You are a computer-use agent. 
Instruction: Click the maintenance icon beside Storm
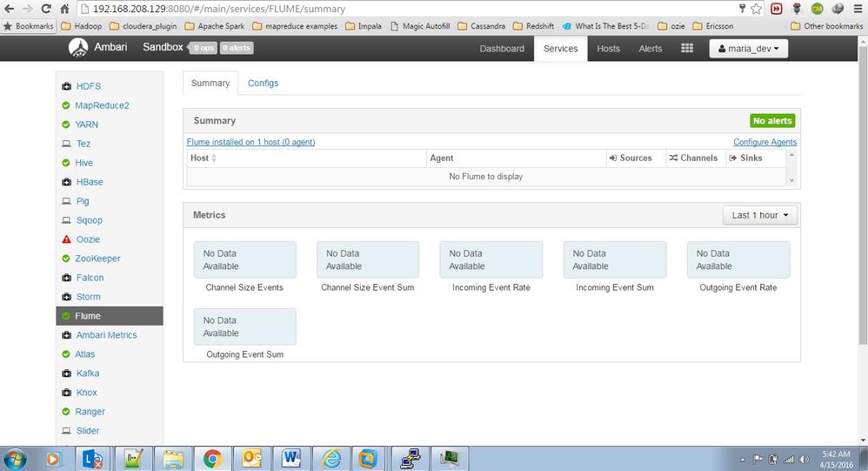[66, 297]
